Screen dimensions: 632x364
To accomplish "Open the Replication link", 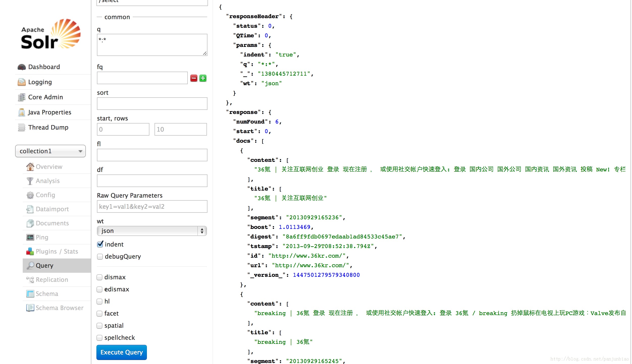I will click(x=52, y=280).
